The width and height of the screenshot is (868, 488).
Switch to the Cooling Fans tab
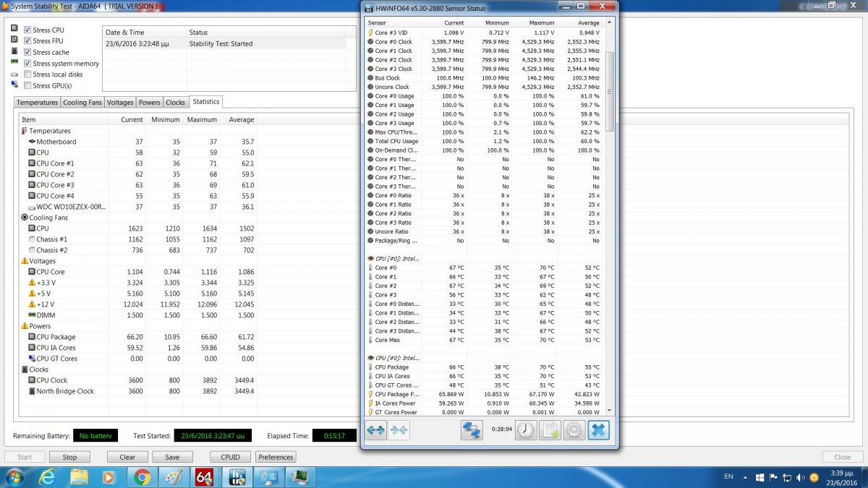pyautogui.click(x=82, y=103)
